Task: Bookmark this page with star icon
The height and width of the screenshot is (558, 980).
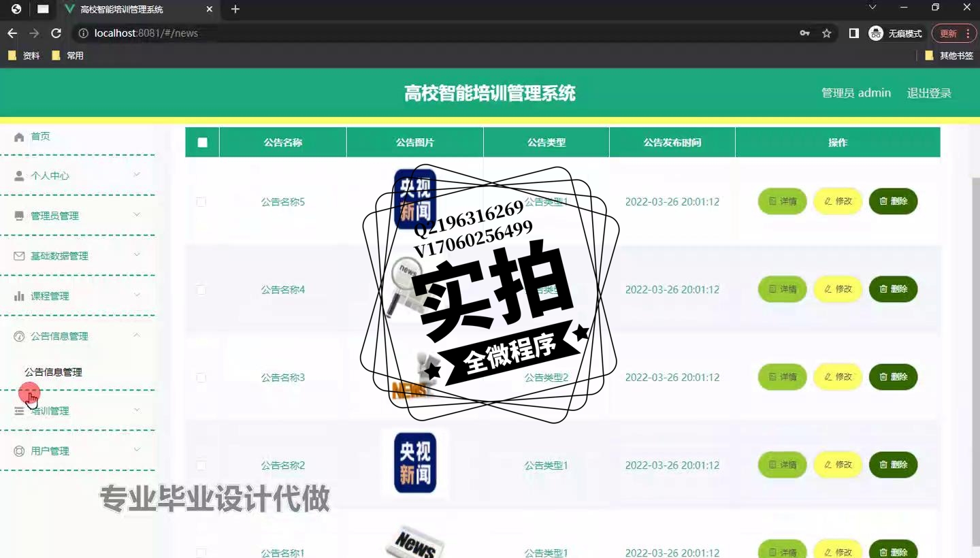Action: pyautogui.click(x=827, y=33)
